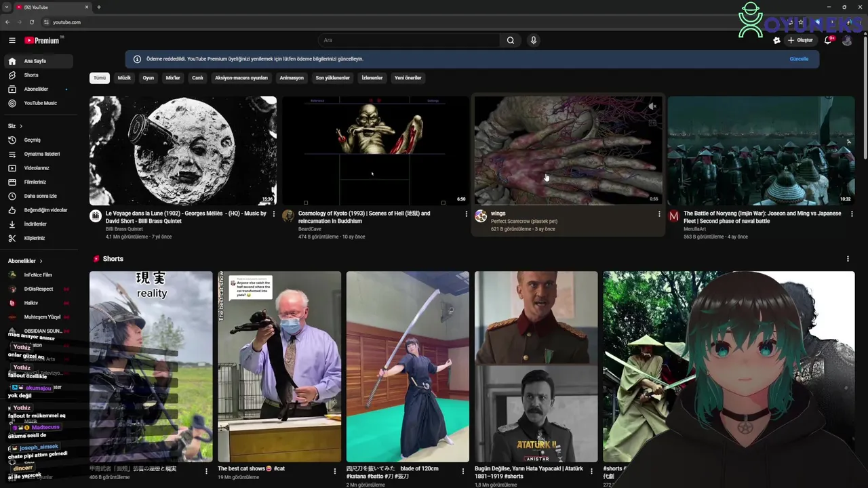Open Le Voyage dans la Lune thumbnail

coord(183,150)
